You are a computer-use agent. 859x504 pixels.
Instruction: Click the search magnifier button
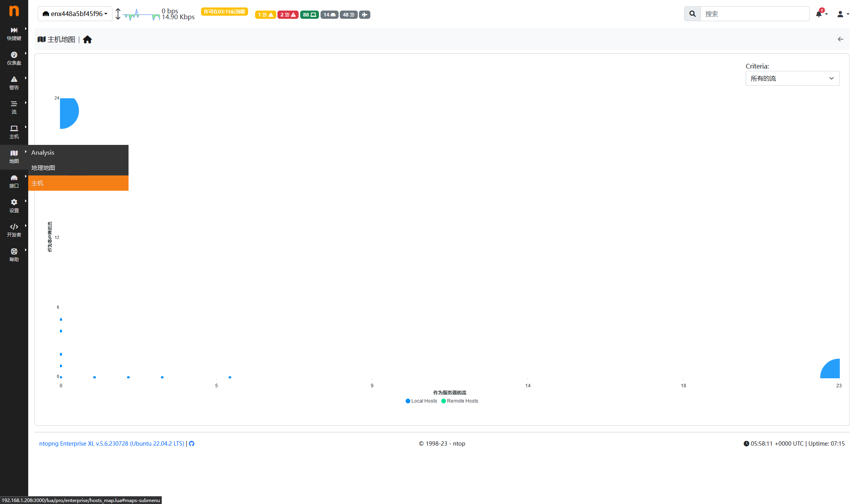(x=692, y=14)
